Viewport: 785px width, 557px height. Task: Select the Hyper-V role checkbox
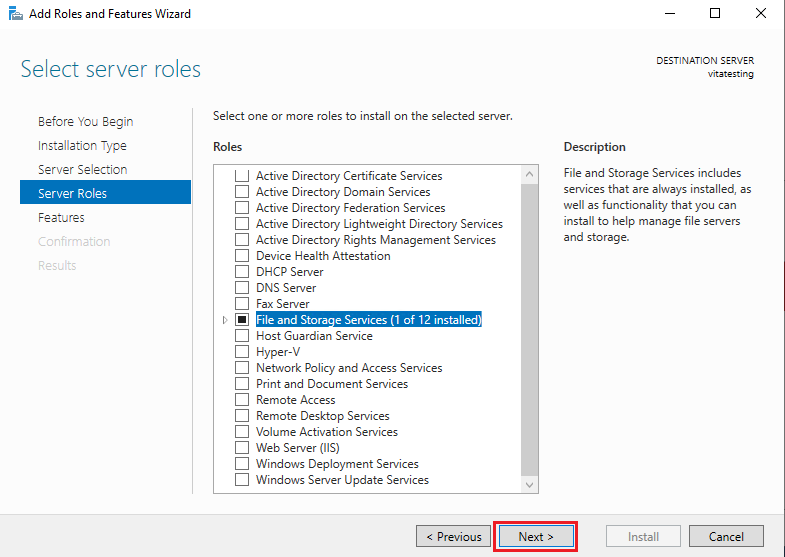[x=242, y=352]
